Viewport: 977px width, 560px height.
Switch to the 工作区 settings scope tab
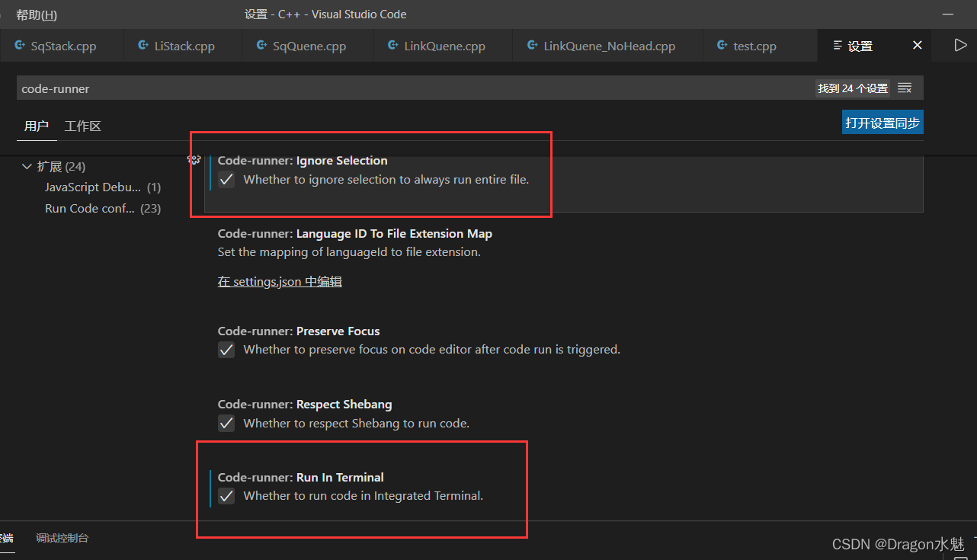(83, 126)
